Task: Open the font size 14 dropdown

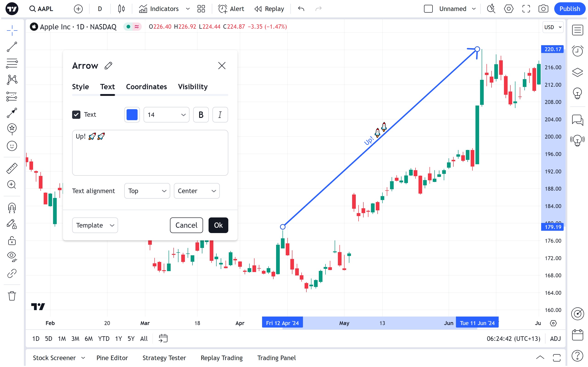Action: click(167, 115)
